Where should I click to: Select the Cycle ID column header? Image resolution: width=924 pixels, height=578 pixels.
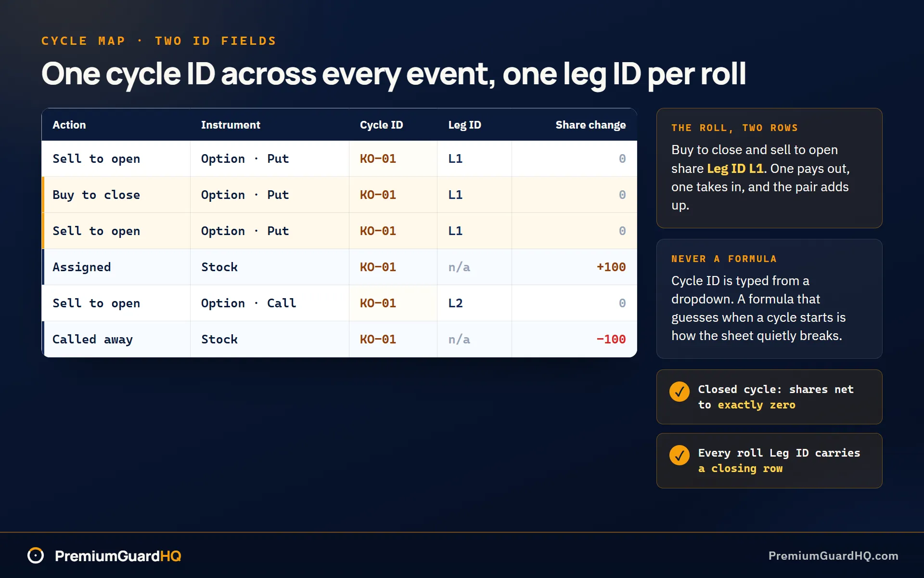(x=382, y=125)
